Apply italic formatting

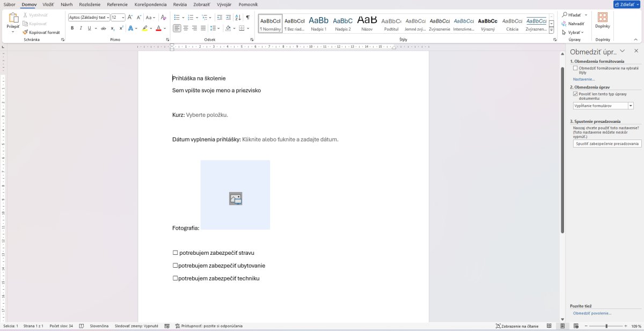click(x=82, y=28)
